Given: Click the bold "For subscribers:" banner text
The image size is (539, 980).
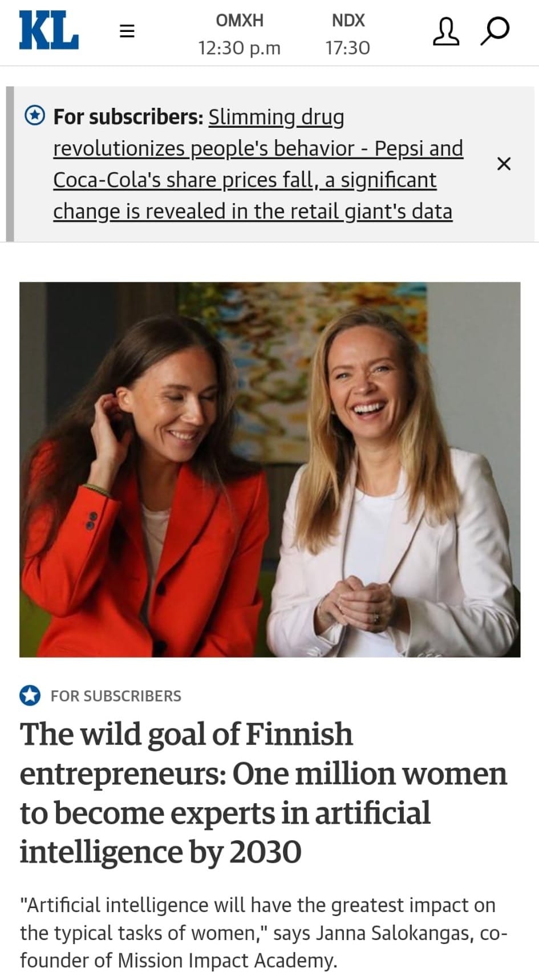Looking at the screenshot, I should pos(128,116).
